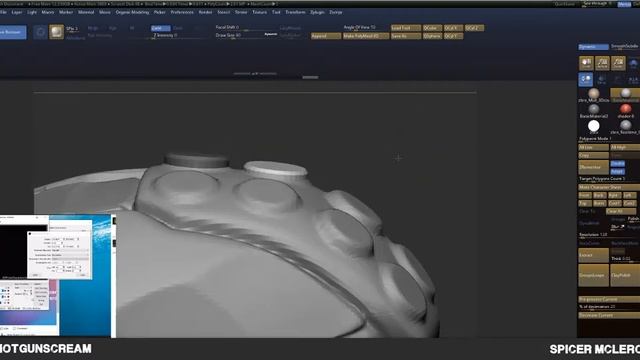
Task: Click the QCyl Z button
Action: (474, 28)
